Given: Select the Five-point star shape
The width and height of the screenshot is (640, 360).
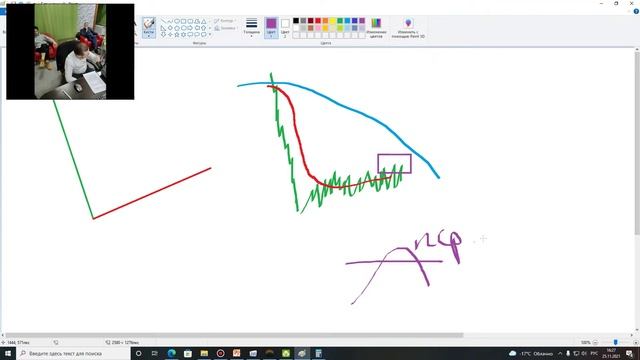Looking at the screenshot, I should (x=177, y=35).
